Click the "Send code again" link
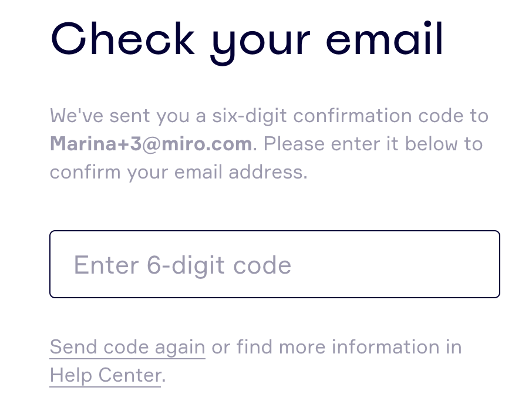The image size is (532, 411). point(127,347)
